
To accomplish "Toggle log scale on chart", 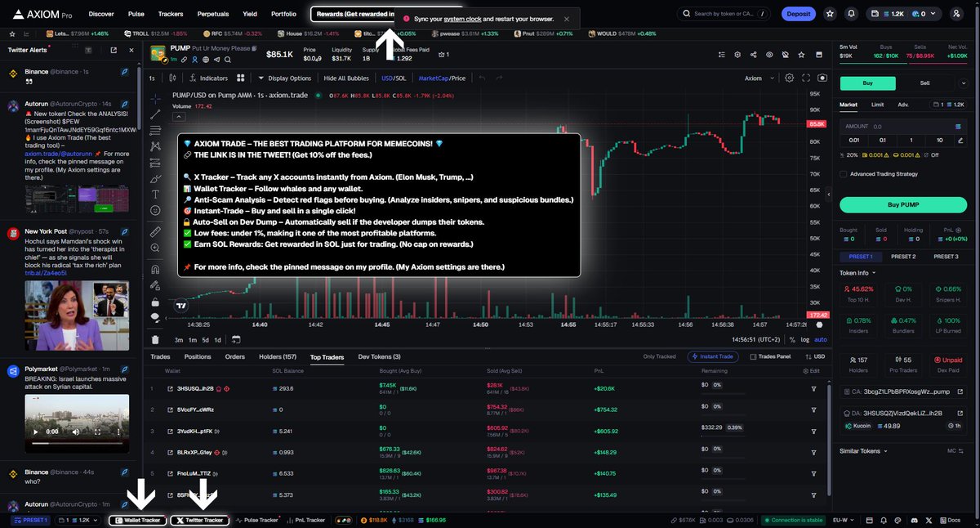I will click(806, 339).
